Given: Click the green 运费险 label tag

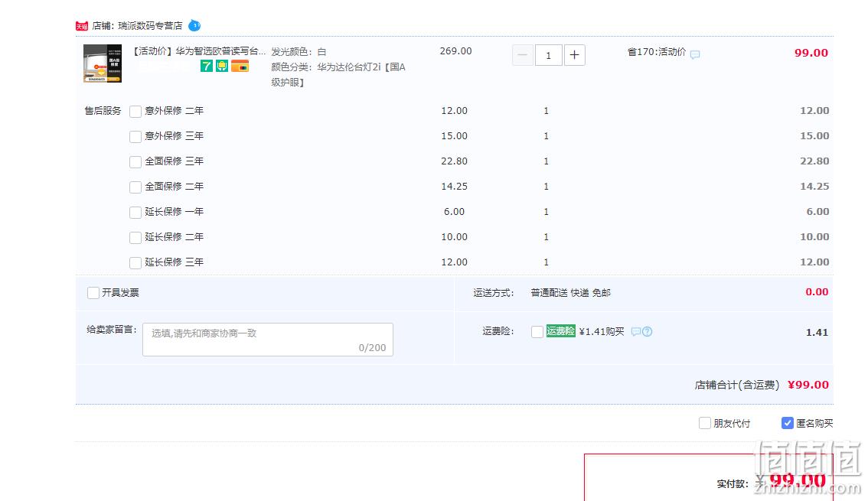Looking at the screenshot, I should click(x=561, y=330).
